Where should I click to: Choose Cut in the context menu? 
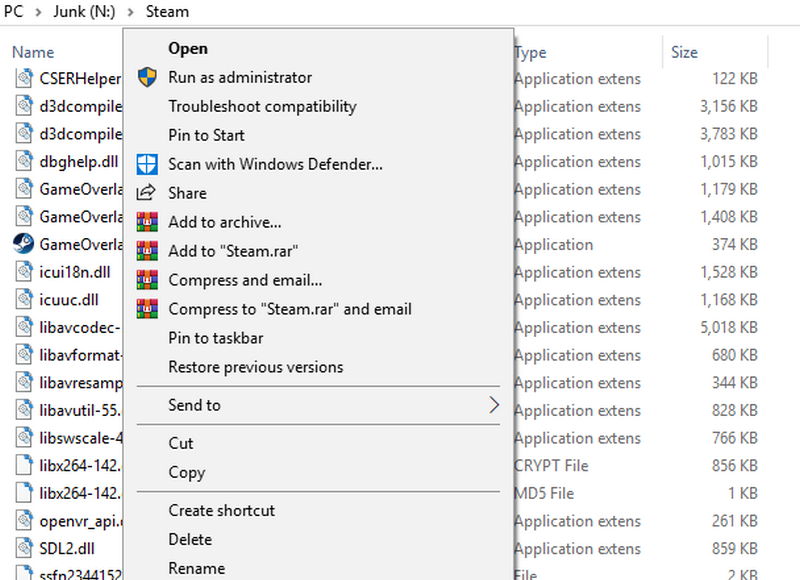coord(181,443)
